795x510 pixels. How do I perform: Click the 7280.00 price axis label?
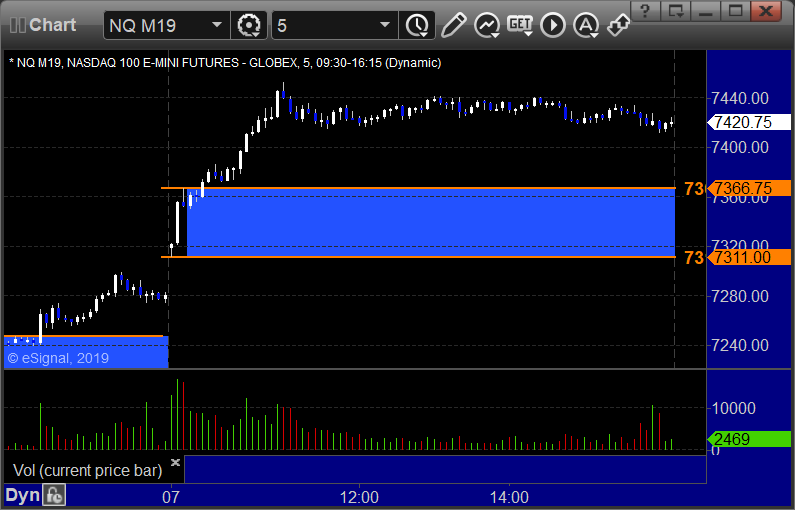tap(740, 296)
